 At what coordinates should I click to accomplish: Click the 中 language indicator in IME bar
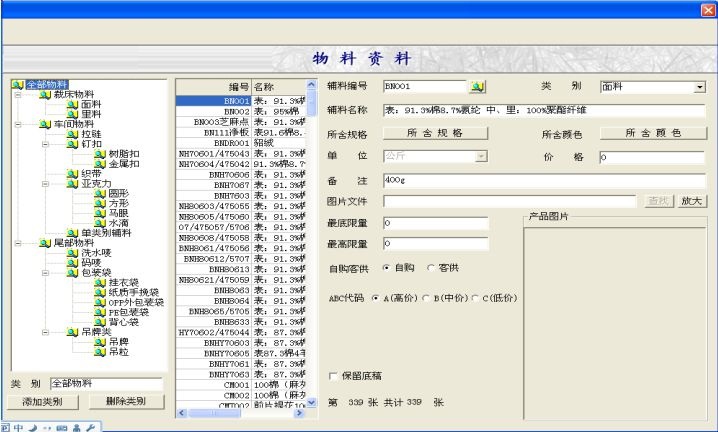(x=18, y=428)
